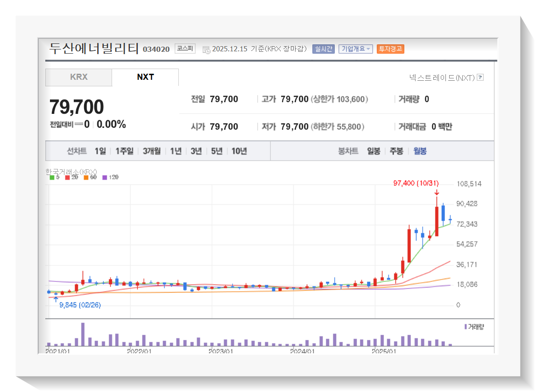Click the green 5 moving-average legend swatch
The image size is (536, 392).
[x=52, y=177]
